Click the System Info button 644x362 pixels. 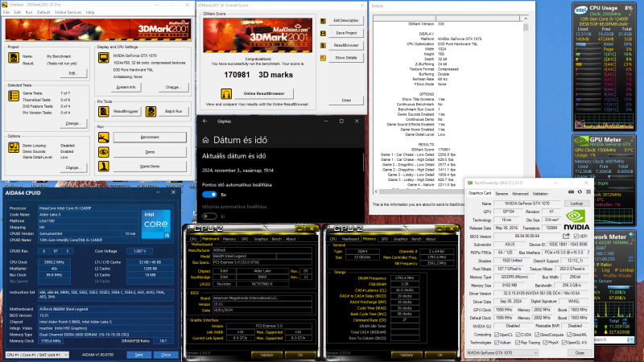[126, 88]
